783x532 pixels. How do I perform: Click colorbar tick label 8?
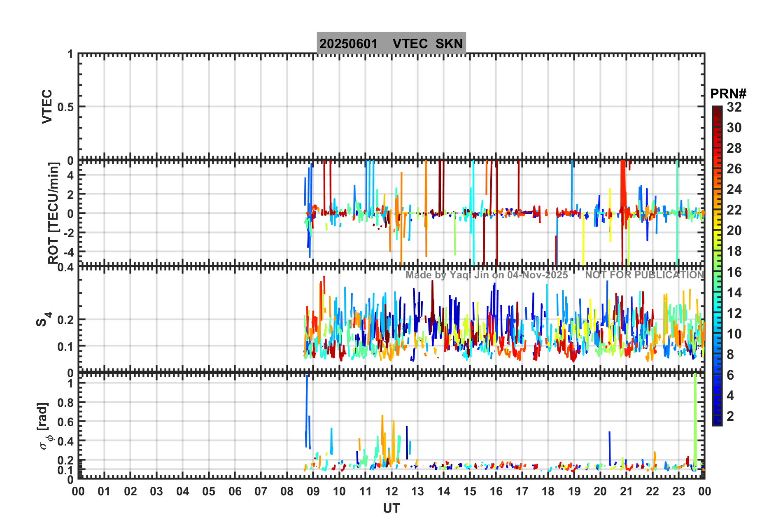730,355
